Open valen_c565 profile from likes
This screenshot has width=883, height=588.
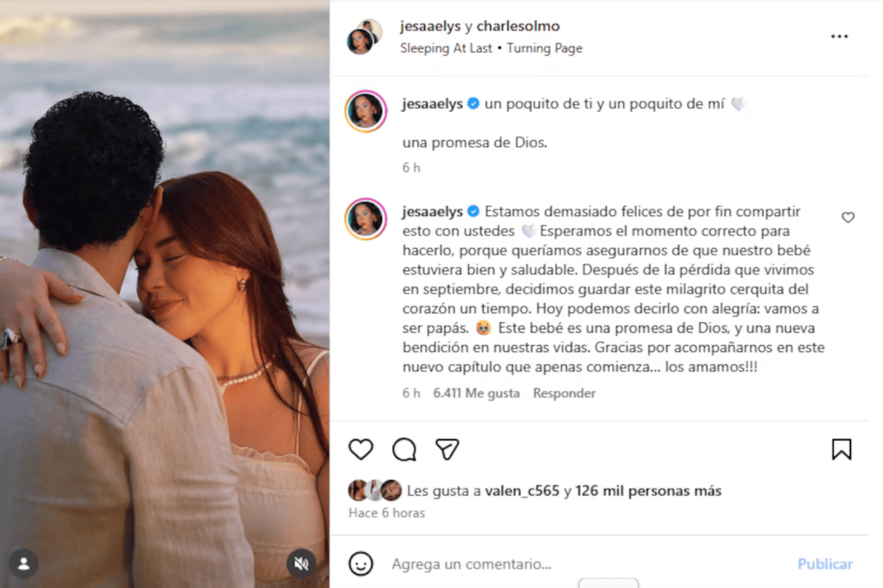(x=522, y=491)
